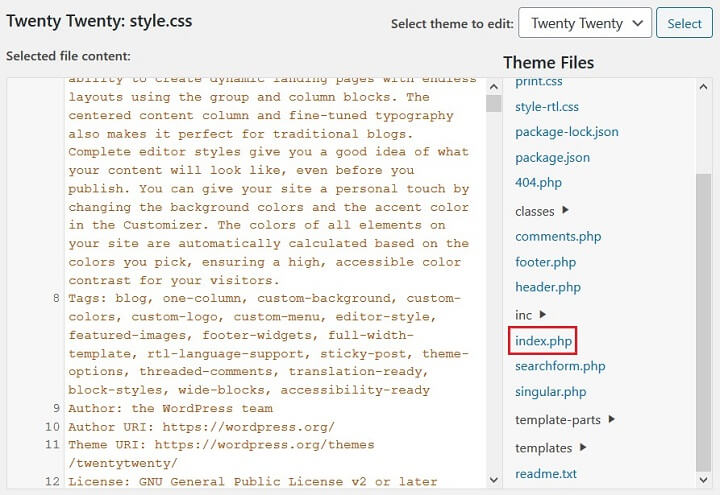Click code editor scroll down arrow
This screenshot has height=495, width=720.
(x=494, y=480)
